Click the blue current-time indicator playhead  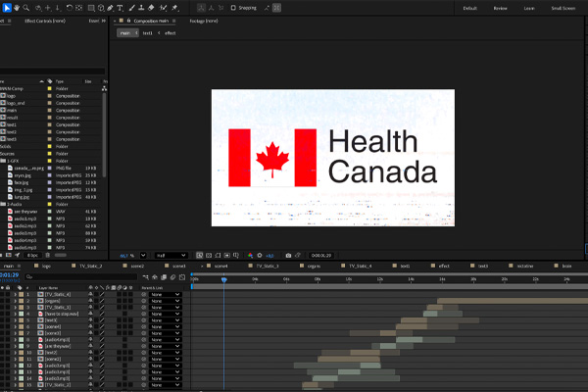[x=223, y=279]
